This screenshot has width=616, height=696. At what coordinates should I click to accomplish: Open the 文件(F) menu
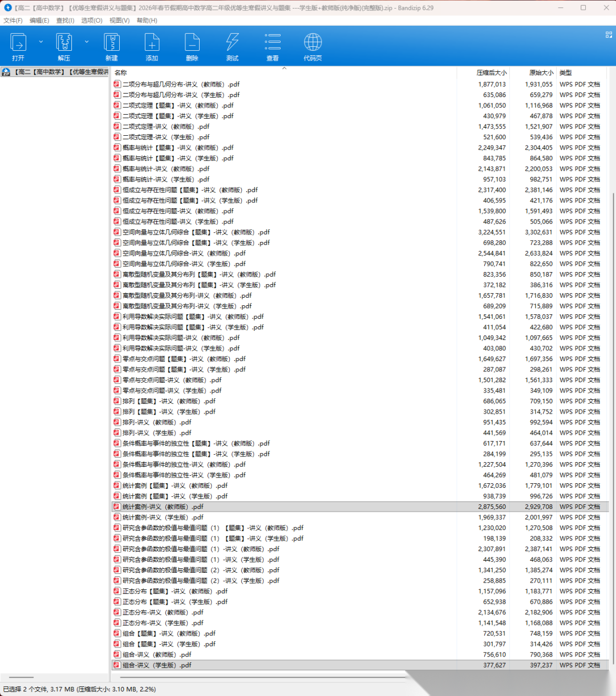pos(13,21)
